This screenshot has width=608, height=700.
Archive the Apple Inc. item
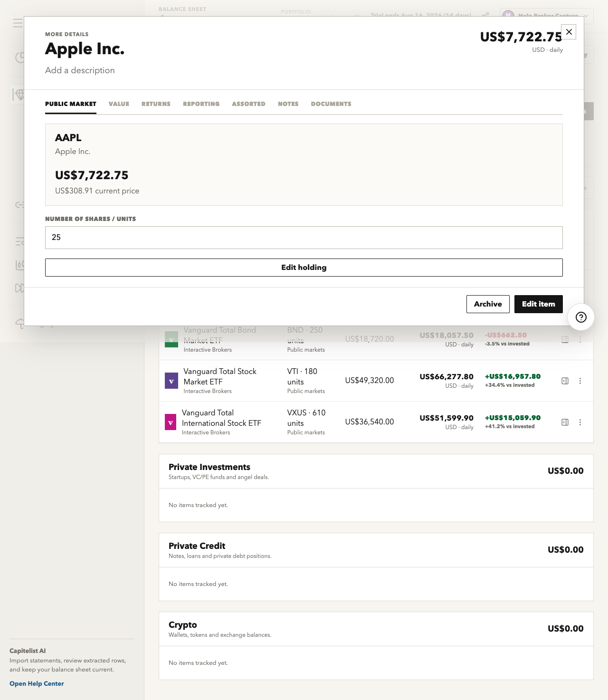coord(488,304)
